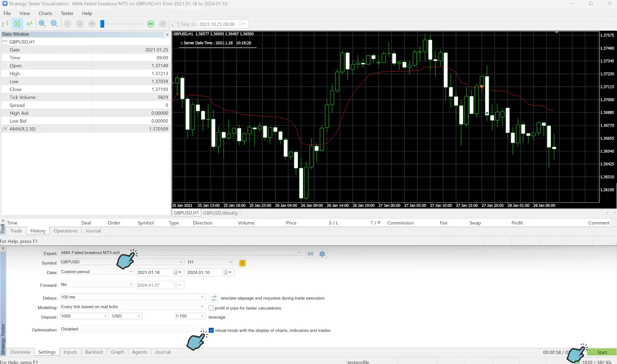
Task: Enable profit in pips for faster calculations
Action: pos(211,308)
